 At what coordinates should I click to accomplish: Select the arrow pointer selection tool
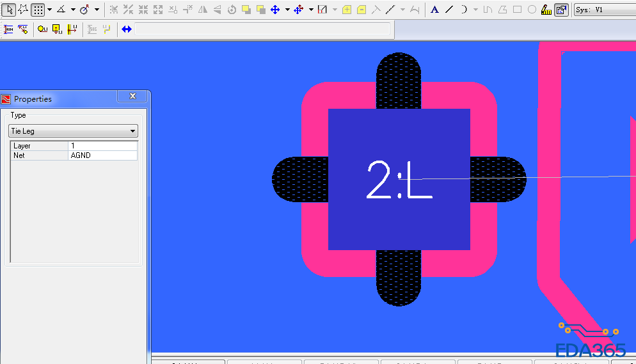[9, 10]
